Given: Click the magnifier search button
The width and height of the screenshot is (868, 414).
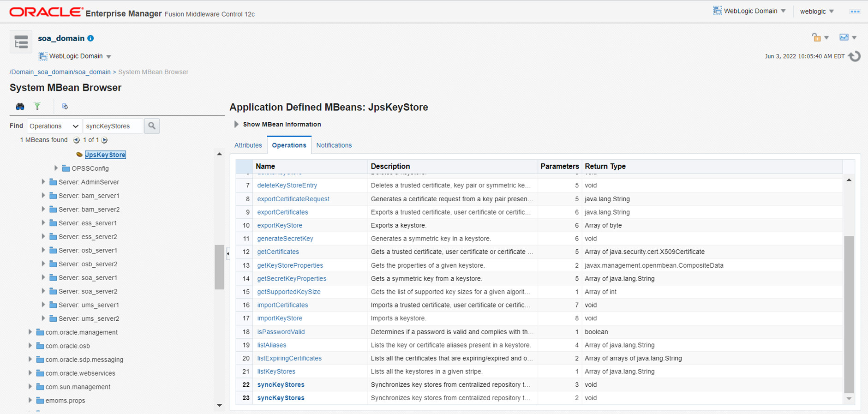Looking at the screenshot, I should coord(152,126).
